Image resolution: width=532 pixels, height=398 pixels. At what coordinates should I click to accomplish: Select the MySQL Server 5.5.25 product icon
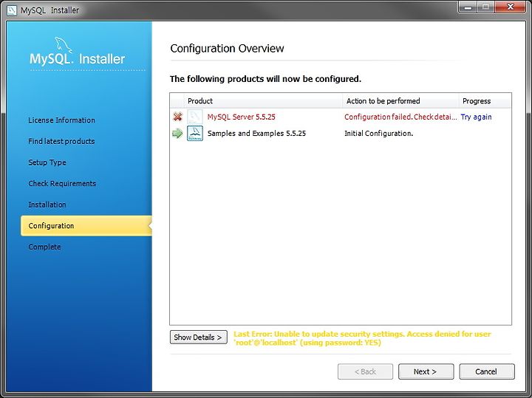[195, 117]
